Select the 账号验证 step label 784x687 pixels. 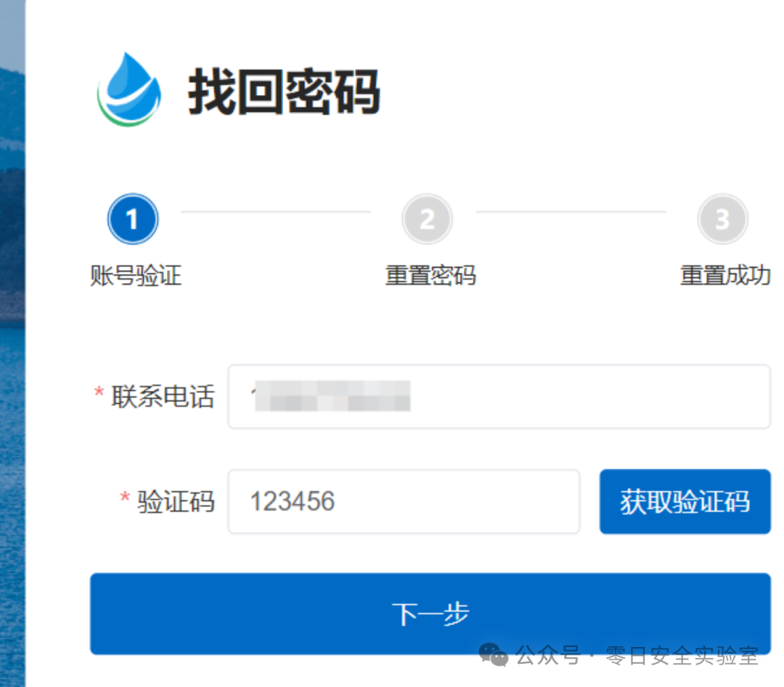pyautogui.click(x=133, y=276)
